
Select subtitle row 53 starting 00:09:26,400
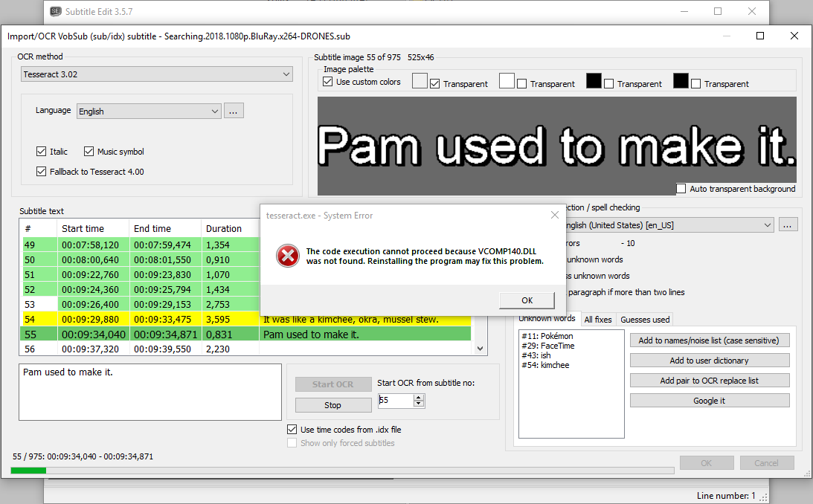point(140,305)
